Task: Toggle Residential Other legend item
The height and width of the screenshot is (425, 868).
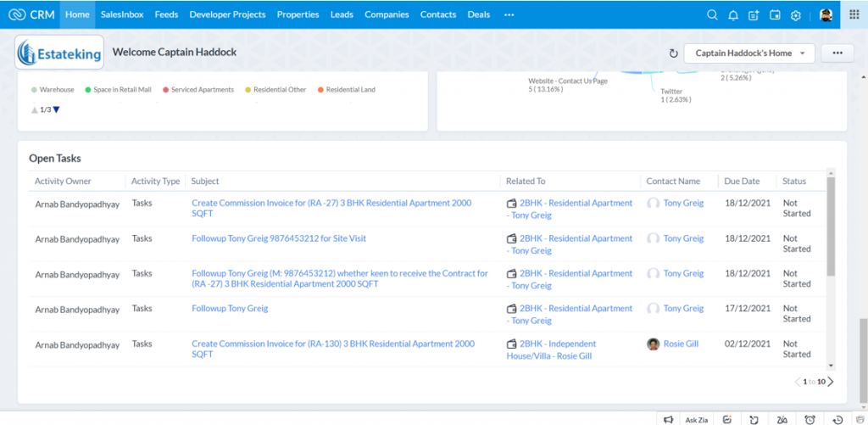Action: point(275,89)
